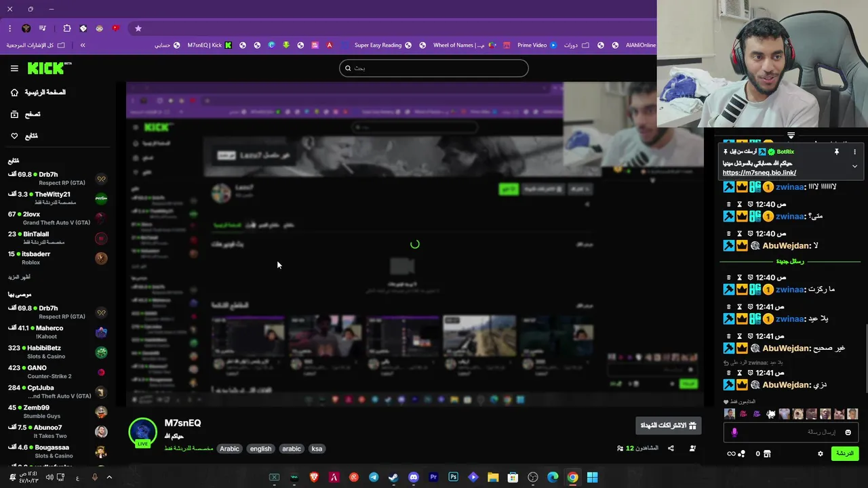
Task: Click AbuWejdan username on غير صحيح message
Action: tap(787, 348)
